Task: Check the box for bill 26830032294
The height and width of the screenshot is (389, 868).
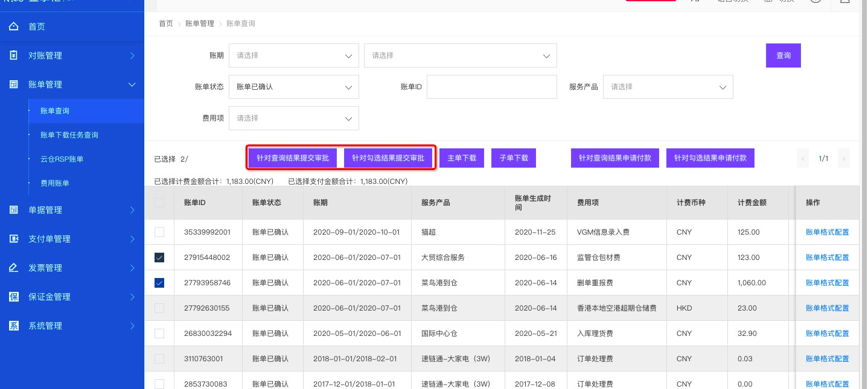Action: pos(159,334)
